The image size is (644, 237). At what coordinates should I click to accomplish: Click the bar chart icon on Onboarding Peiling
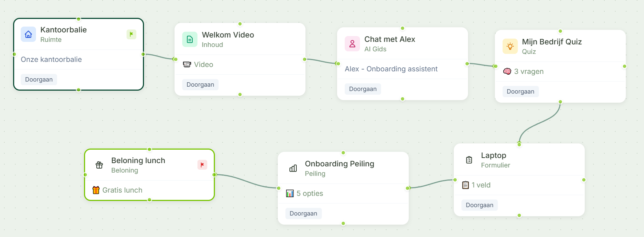click(x=293, y=168)
